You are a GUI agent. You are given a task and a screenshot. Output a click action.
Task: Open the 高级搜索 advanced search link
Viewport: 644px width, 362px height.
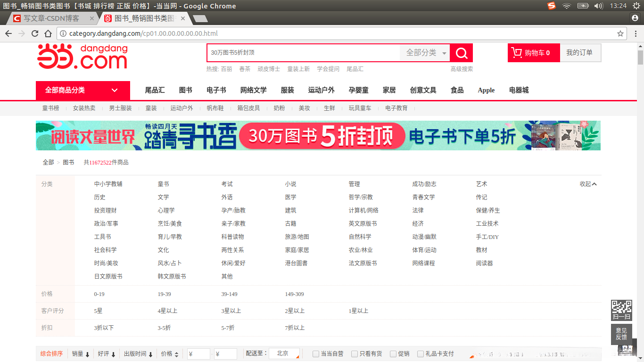[462, 69]
